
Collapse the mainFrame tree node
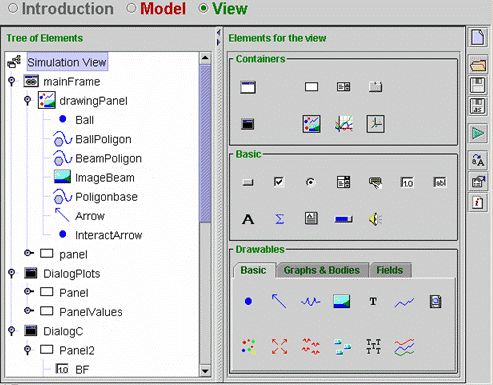(12, 81)
